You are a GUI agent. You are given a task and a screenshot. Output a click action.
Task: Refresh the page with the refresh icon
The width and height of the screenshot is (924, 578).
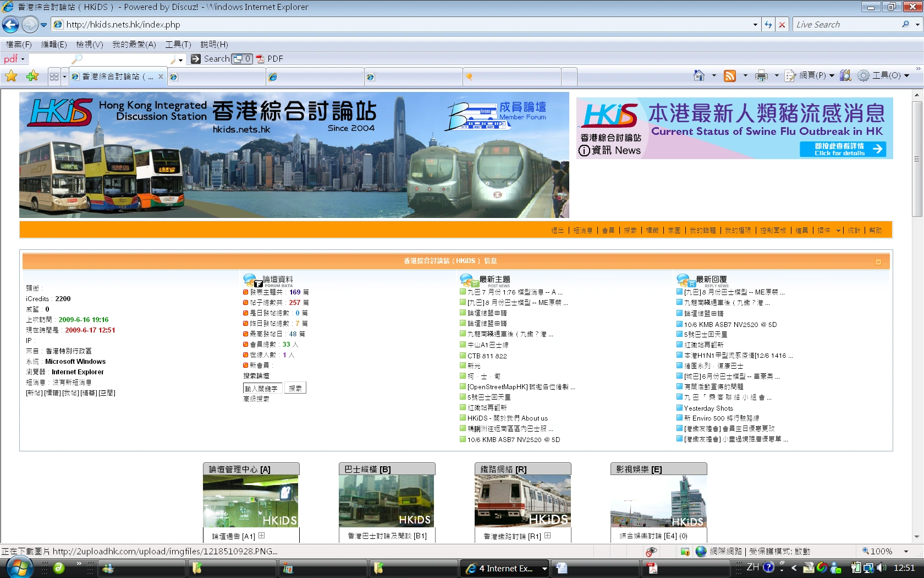(768, 24)
